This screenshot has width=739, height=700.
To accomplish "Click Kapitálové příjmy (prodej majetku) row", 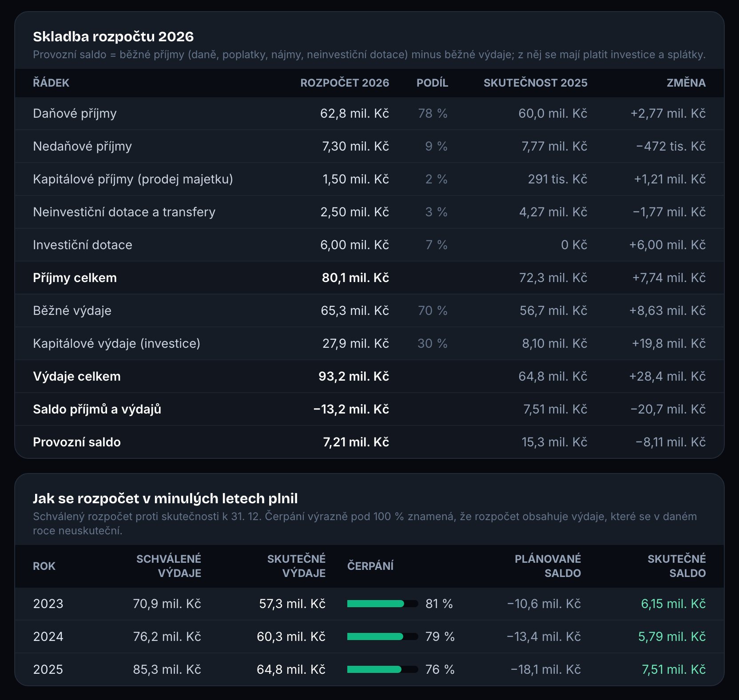I will click(x=369, y=179).
